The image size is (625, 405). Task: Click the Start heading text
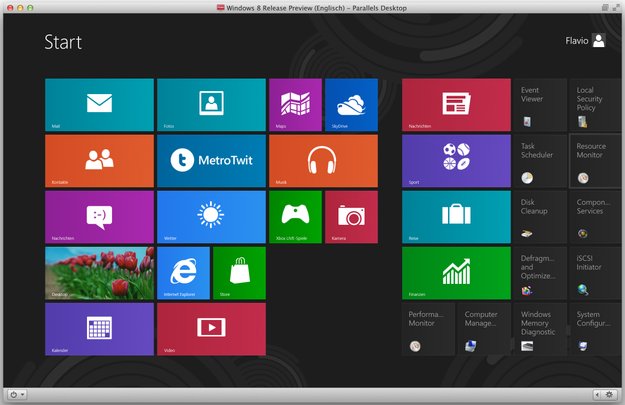pos(63,42)
